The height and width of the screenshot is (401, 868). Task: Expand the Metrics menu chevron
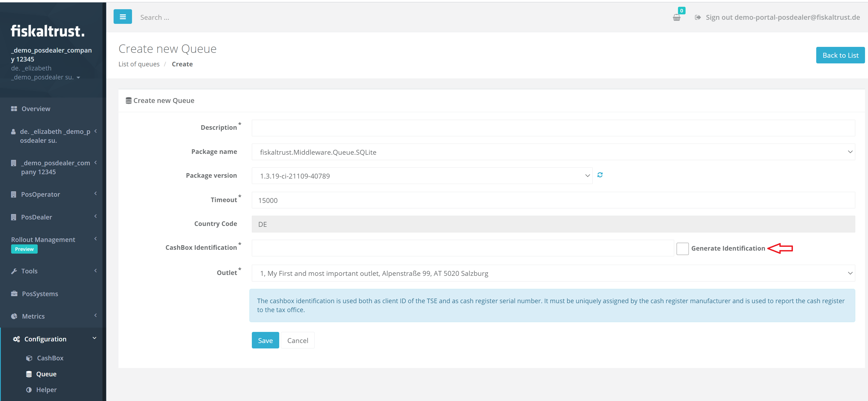(x=96, y=315)
